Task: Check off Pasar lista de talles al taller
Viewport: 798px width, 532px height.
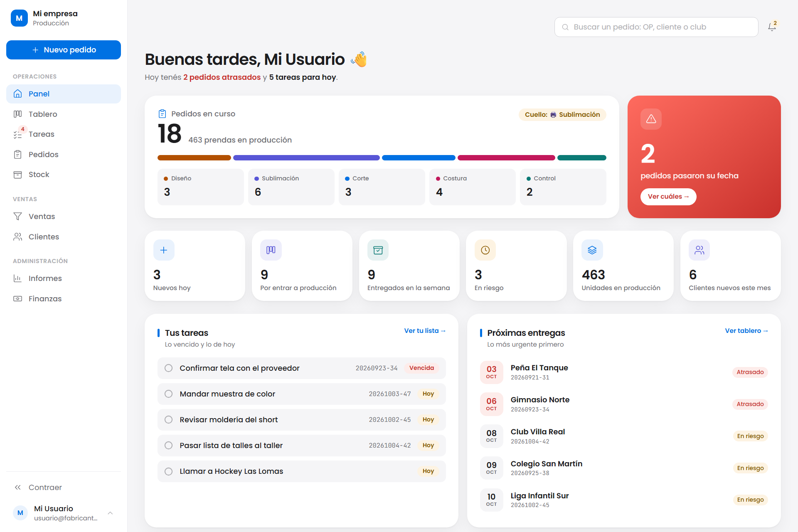Action: point(168,446)
